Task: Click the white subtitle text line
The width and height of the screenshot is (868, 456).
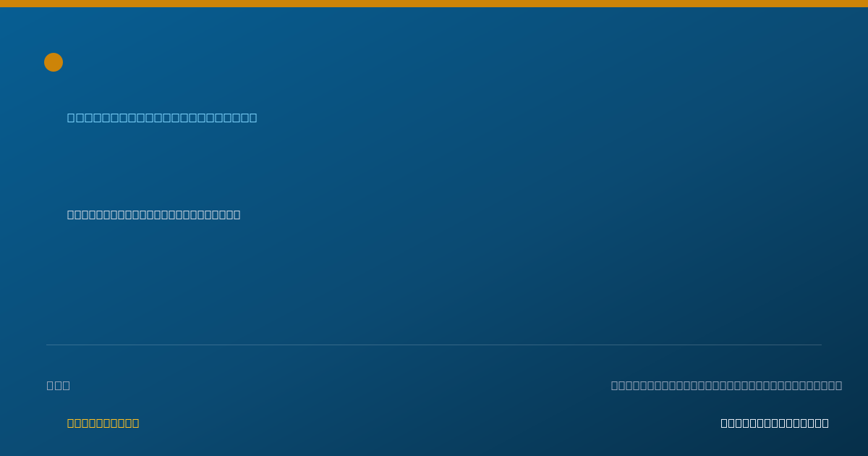Action: pyautogui.click(x=153, y=214)
